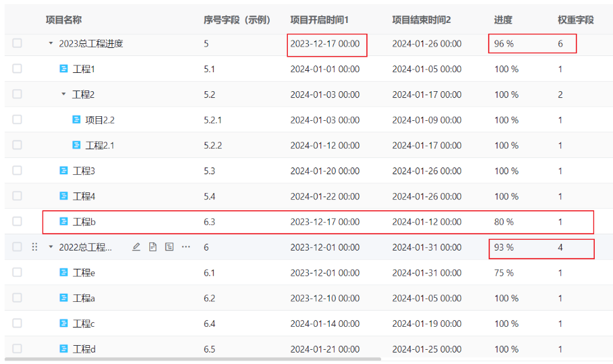Click the 项目名称 column header
This screenshot has width=613, height=364.
click(x=64, y=20)
